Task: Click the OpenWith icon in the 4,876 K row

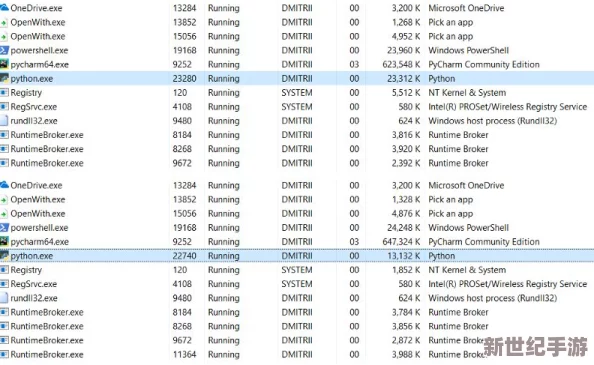Action: pos(4,214)
